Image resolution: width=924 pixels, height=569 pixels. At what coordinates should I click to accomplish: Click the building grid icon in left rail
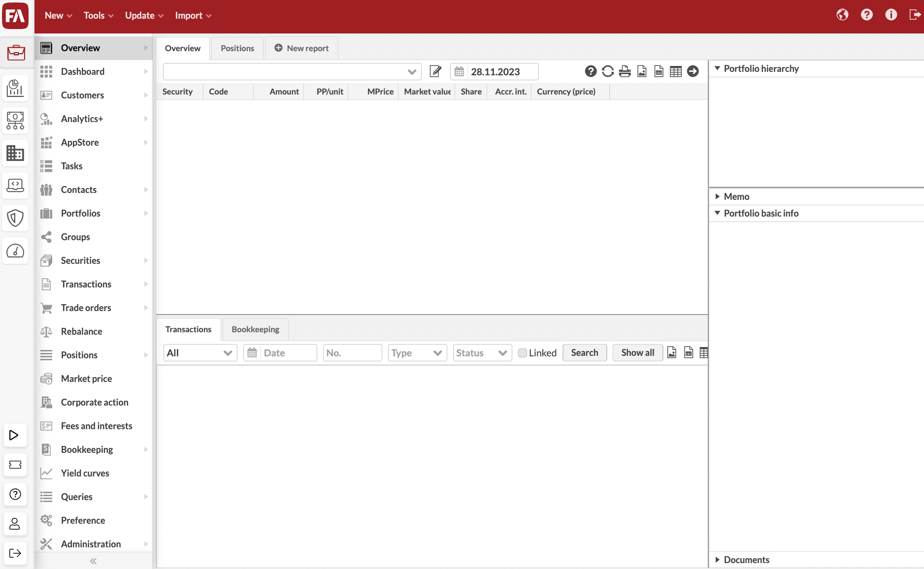[15, 153]
